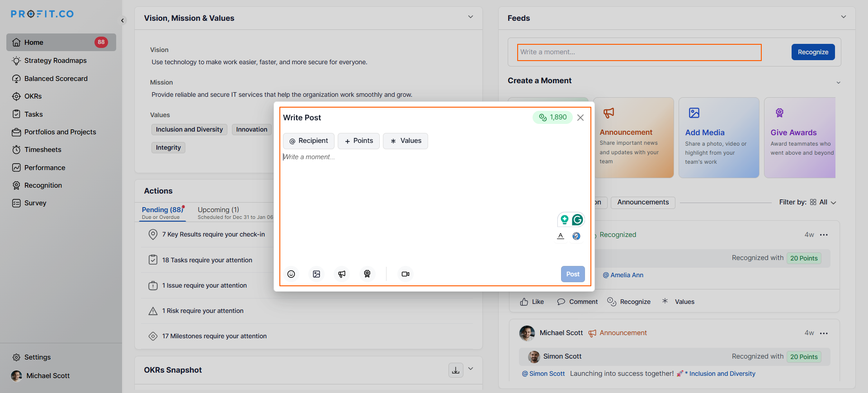This screenshot has height=393, width=868.
Task: Attach an image using the photo icon
Action: point(316,274)
